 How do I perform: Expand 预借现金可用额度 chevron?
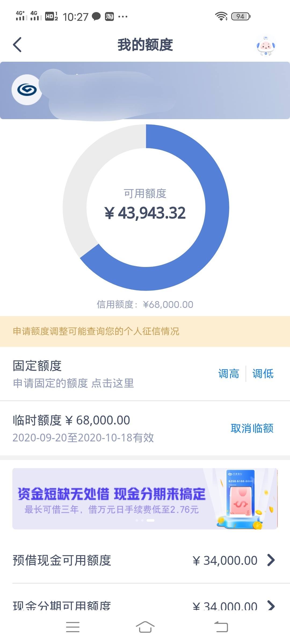tap(271, 560)
